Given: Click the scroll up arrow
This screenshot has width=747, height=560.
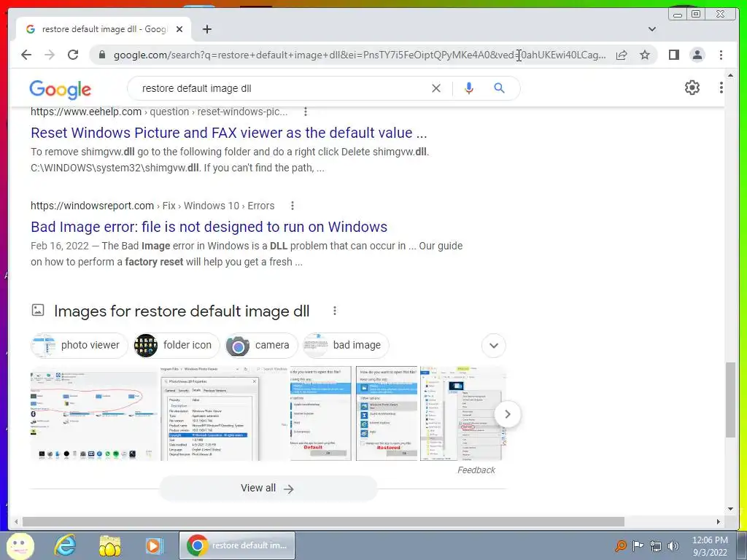Looking at the screenshot, I should click(x=730, y=75).
